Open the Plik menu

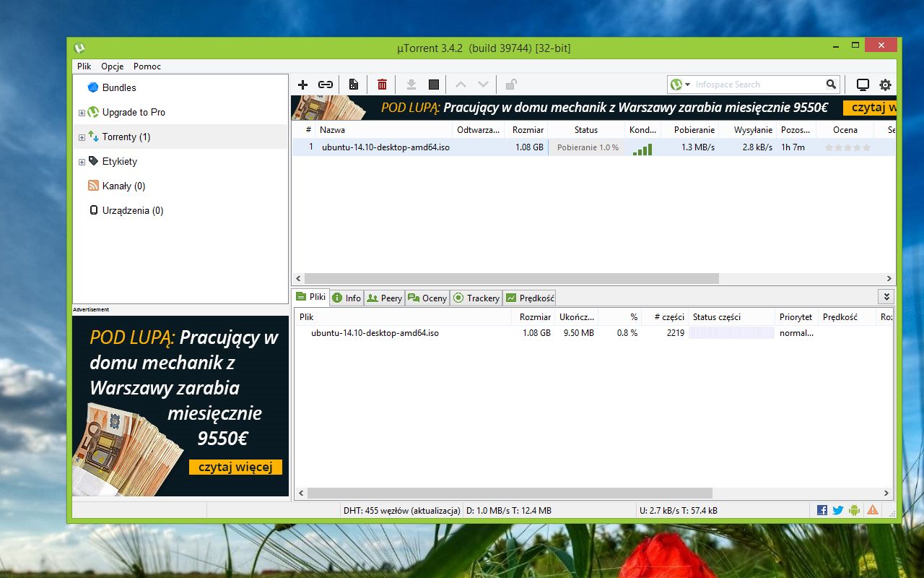tap(84, 66)
